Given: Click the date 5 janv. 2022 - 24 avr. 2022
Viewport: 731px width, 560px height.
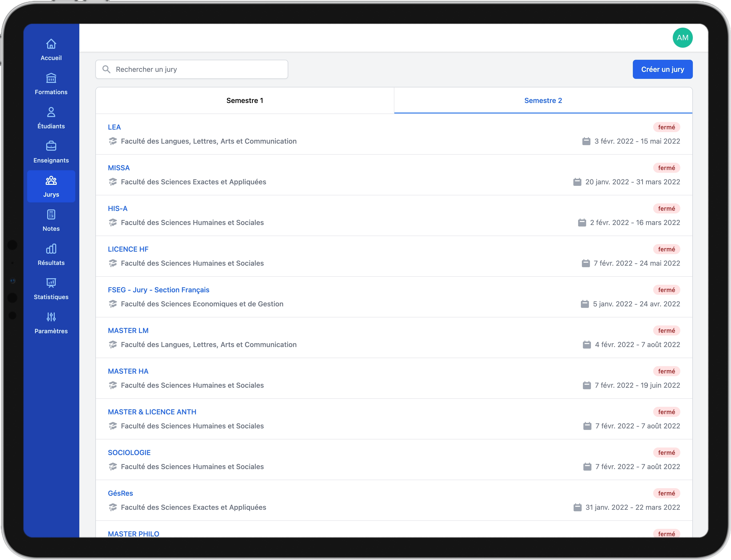Looking at the screenshot, I should point(636,304).
